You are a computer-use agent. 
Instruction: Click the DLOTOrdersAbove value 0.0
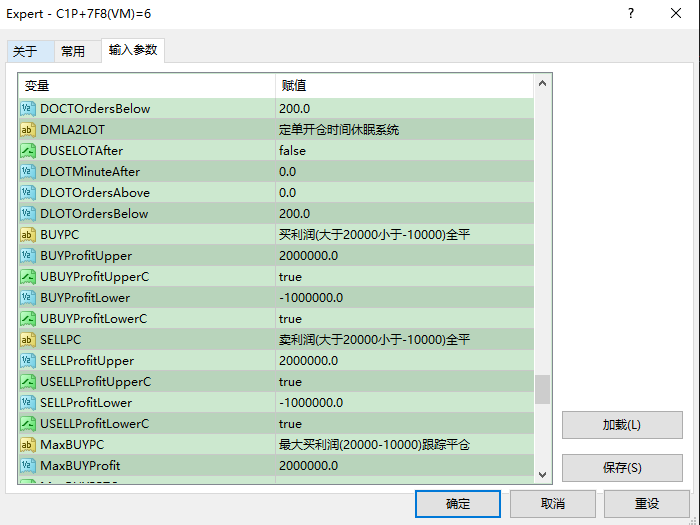point(288,192)
